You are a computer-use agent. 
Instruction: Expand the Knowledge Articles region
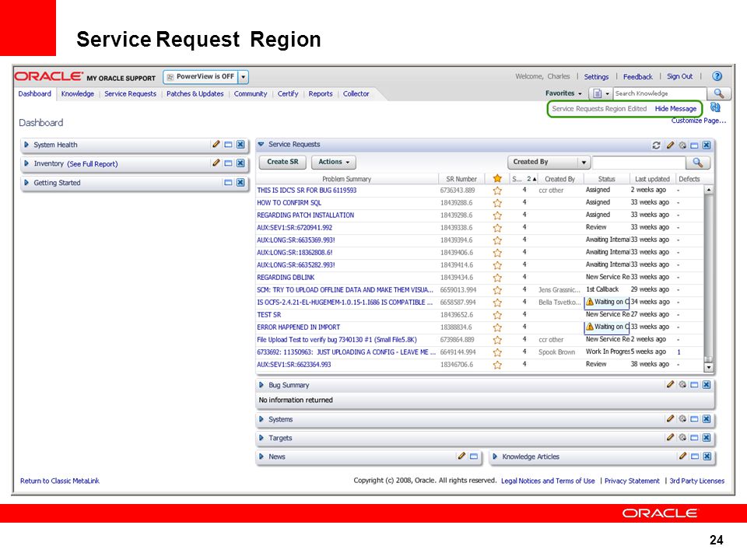pyautogui.click(x=495, y=457)
